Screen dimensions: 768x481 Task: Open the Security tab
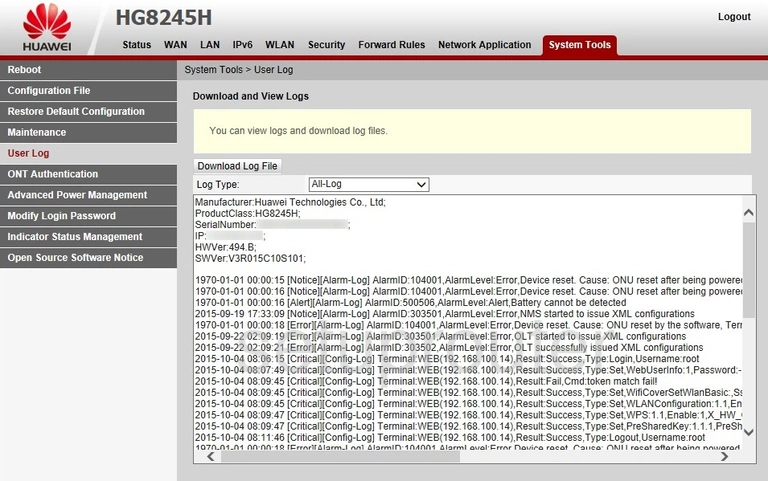pyautogui.click(x=326, y=45)
